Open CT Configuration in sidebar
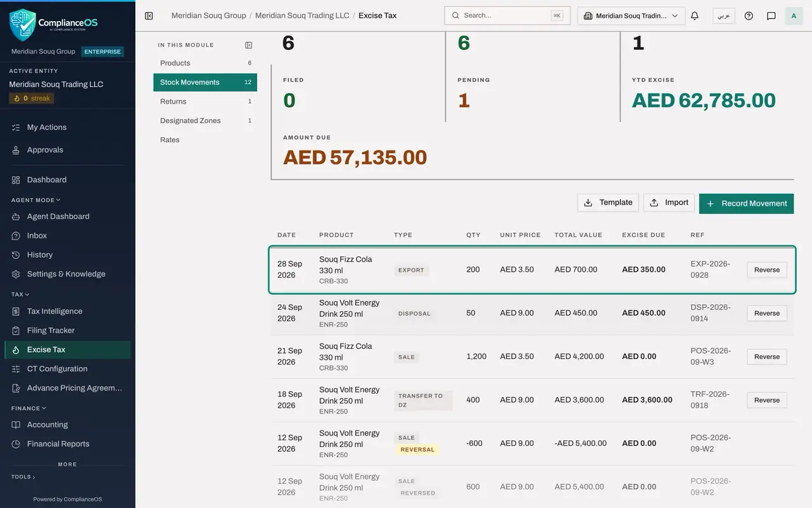 point(68,369)
